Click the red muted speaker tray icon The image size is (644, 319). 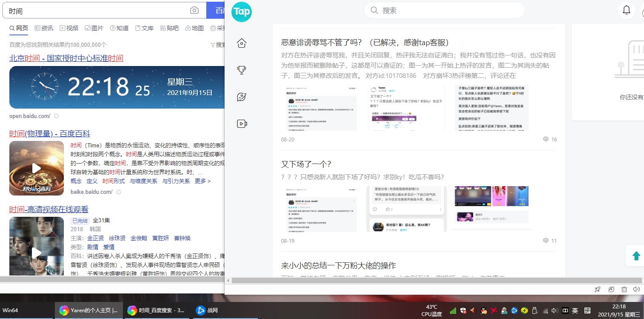click(x=473, y=310)
